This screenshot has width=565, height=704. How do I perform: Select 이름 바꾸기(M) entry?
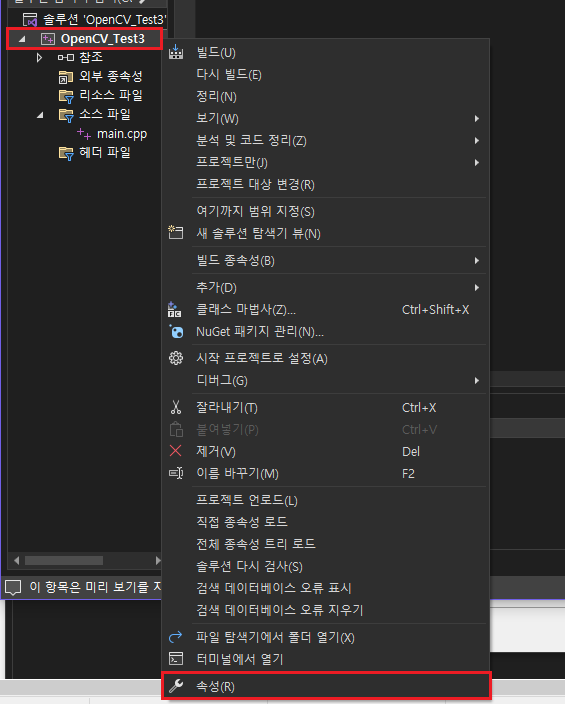[x=326, y=474]
